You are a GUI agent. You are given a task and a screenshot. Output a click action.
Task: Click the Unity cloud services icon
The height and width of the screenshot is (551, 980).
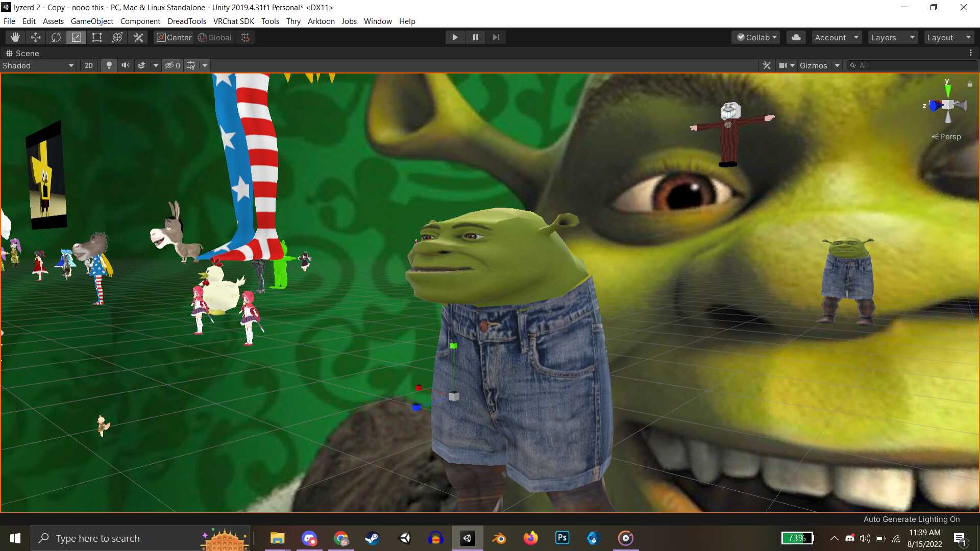point(796,37)
